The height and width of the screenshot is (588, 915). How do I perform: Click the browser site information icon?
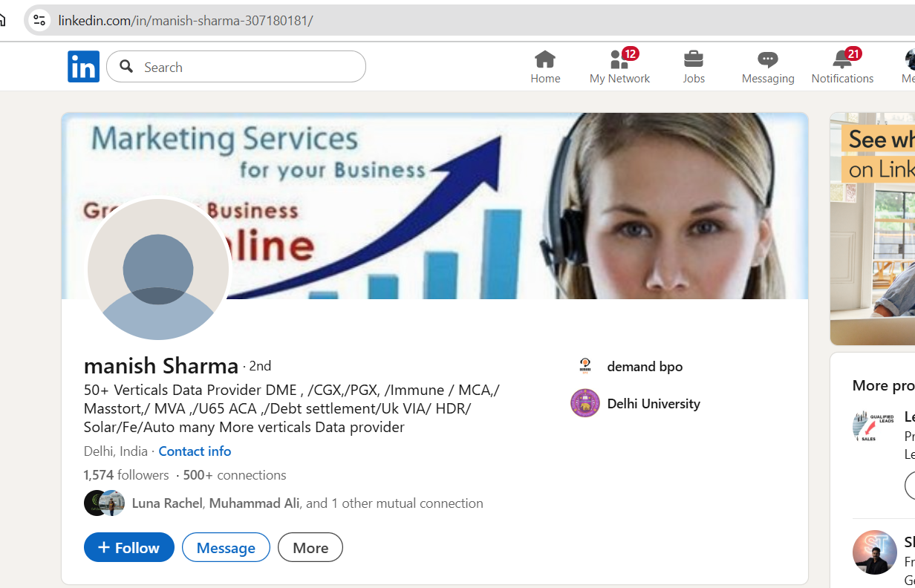[39, 20]
